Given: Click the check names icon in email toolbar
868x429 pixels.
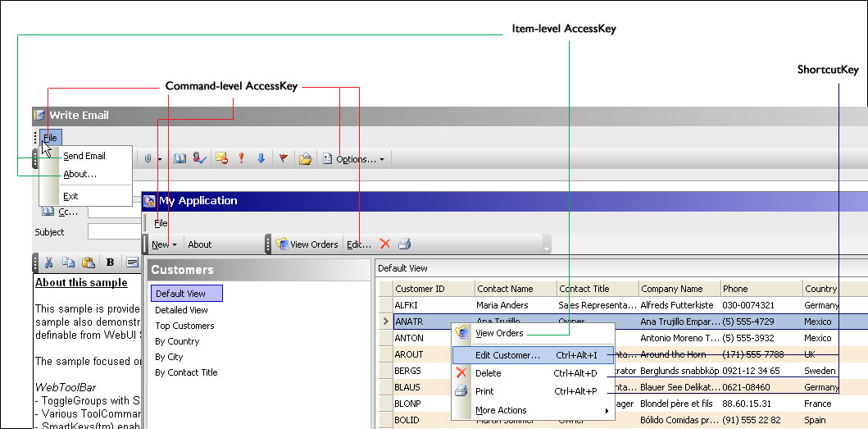Looking at the screenshot, I should [x=199, y=158].
